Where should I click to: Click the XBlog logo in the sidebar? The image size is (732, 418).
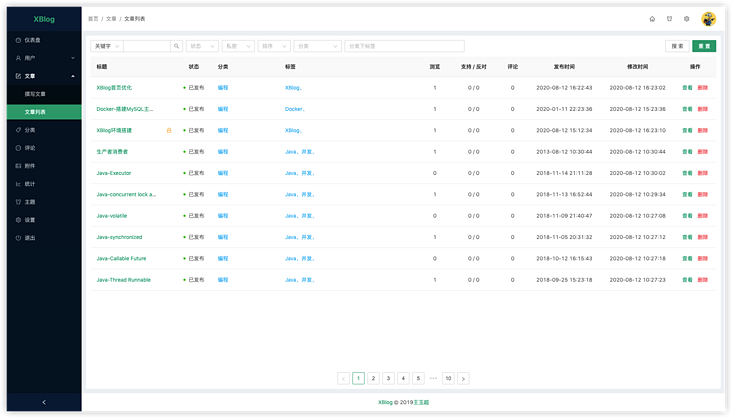(x=44, y=19)
